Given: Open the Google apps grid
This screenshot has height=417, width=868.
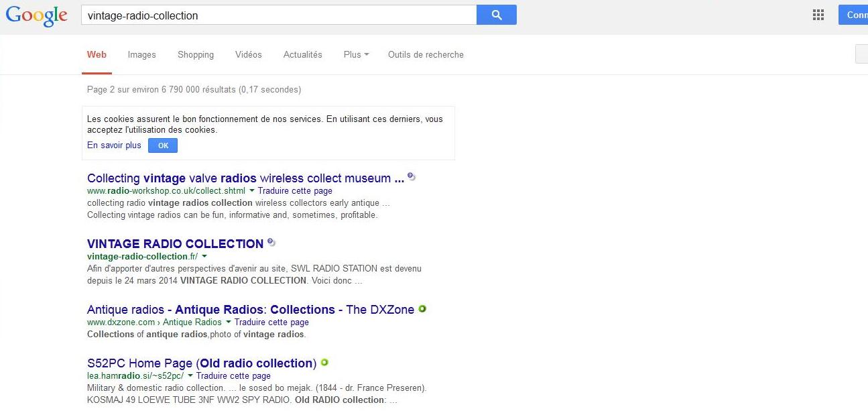Looking at the screenshot, I should click(818, 15).
